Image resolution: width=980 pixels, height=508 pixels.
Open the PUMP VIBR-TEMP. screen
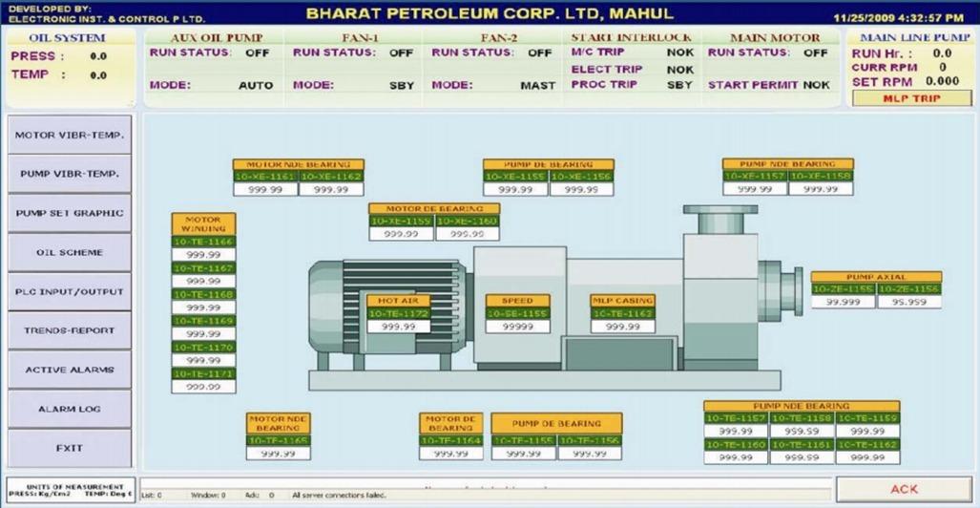coord(69,175)
